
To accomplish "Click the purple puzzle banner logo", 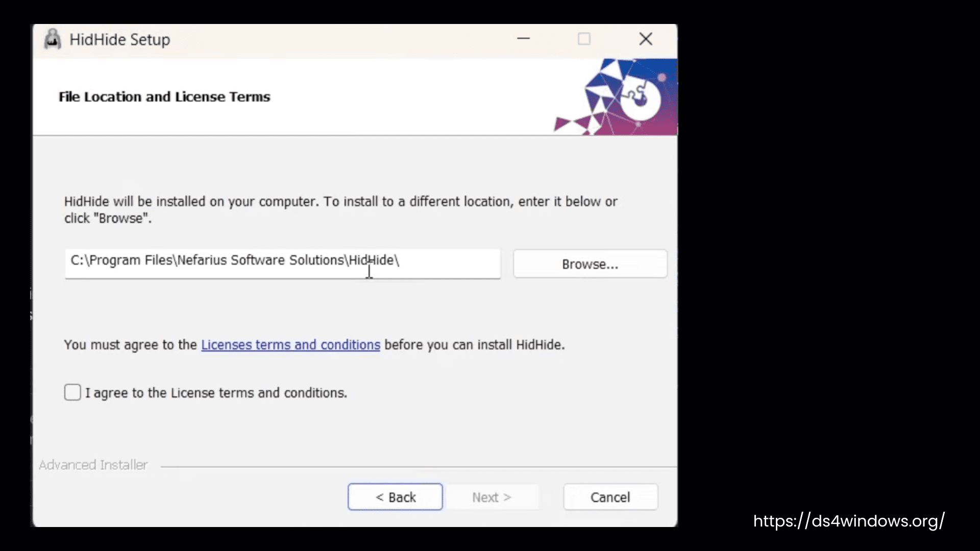I will 616,97.
